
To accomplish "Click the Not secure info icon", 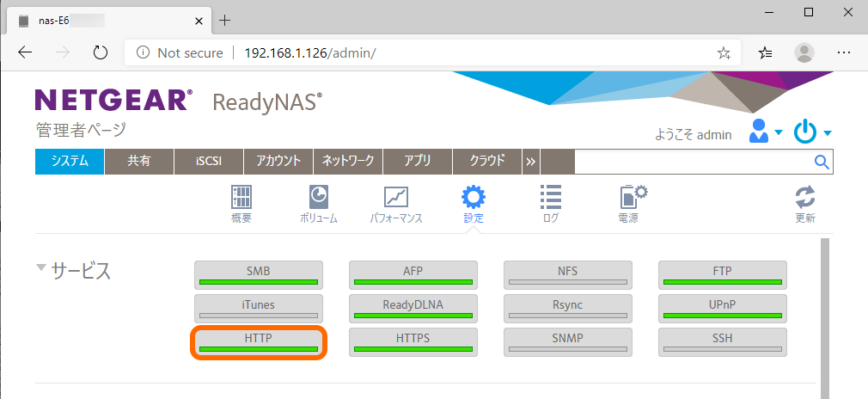I will (x=143, y=52).
